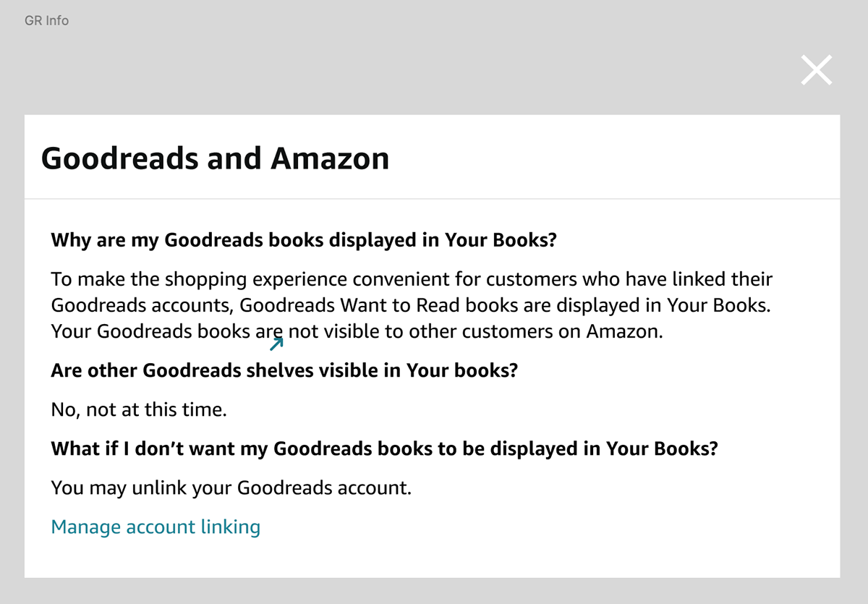Viewport: 868px width, 604px height.
Task: Click line starting "Goodreads accounts, Goodreads Want"
Action: pos(411,305)
